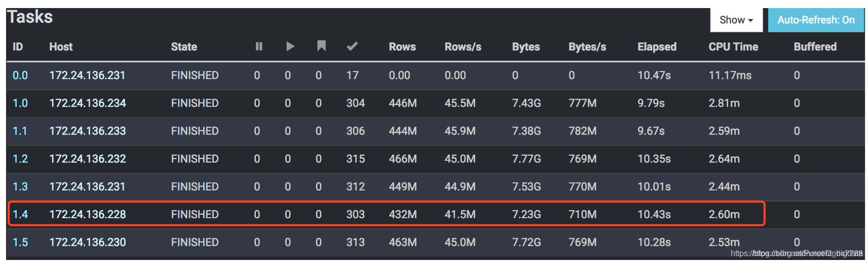Click bytes value 7.77G

[526, 159]
